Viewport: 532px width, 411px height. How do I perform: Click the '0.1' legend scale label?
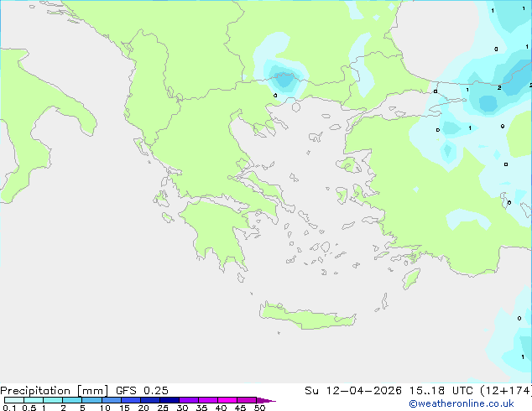coord(9,408)
